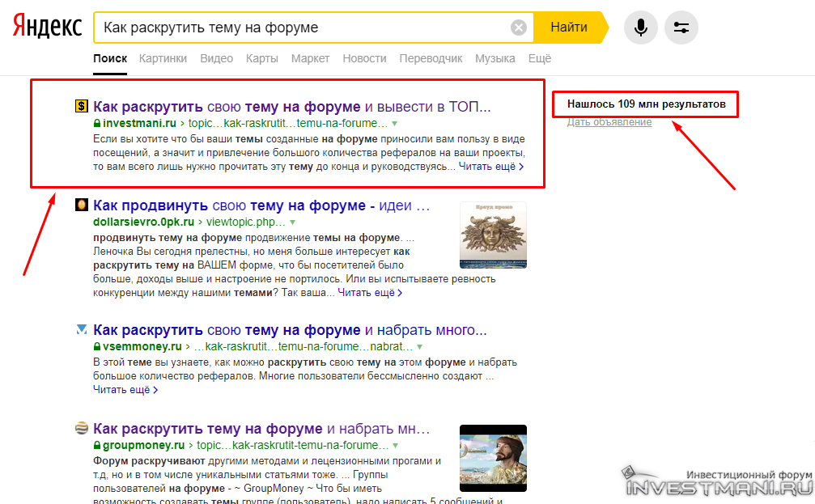815x504 pixels.
Task: Expand dropdown arrow after investmani.ru URL
Action: point(394,124)
